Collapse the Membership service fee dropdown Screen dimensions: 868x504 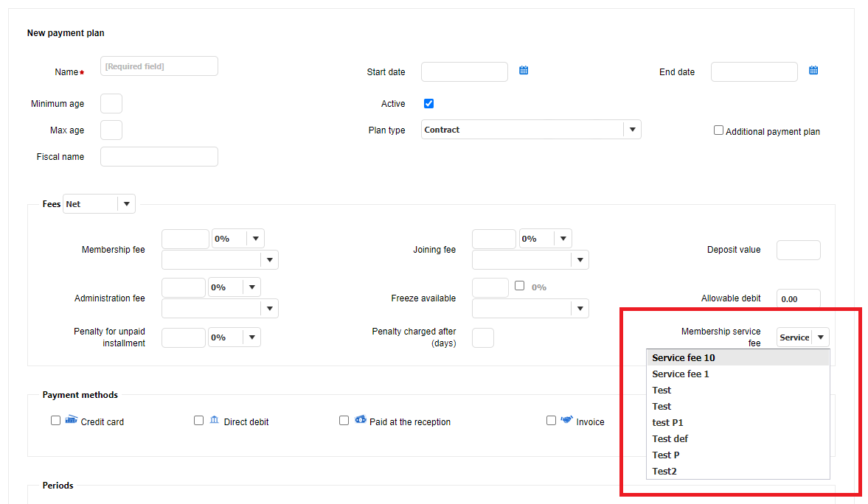820,337
